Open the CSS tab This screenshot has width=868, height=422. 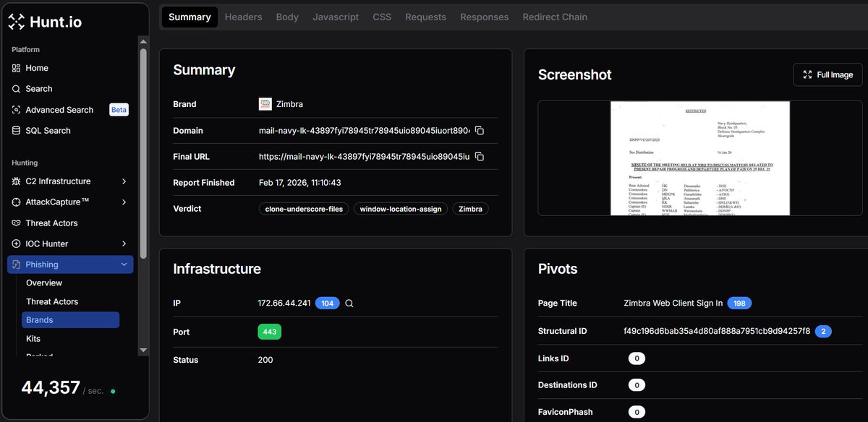click(382, 17)
